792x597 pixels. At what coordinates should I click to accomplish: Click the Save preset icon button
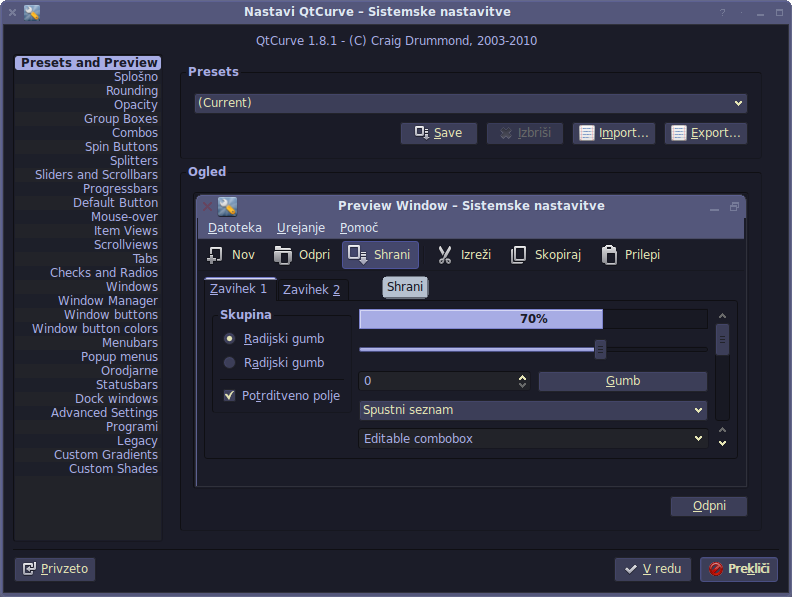438,133
